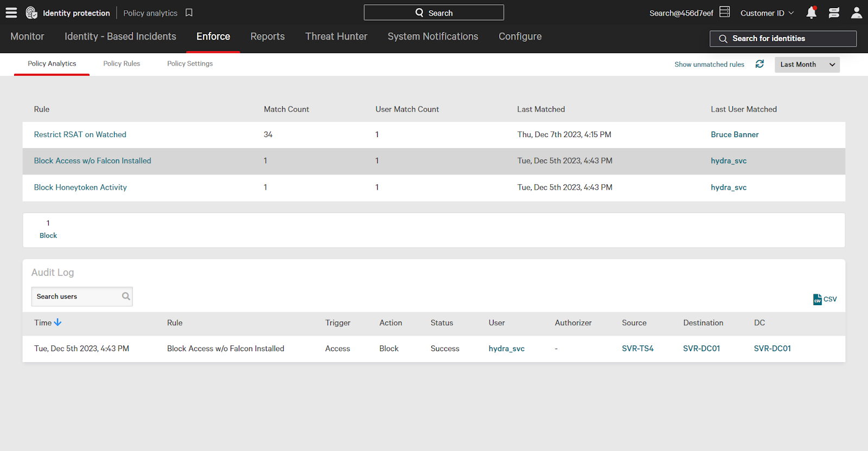Open the Last Month time range dropdown

point(807,65)
